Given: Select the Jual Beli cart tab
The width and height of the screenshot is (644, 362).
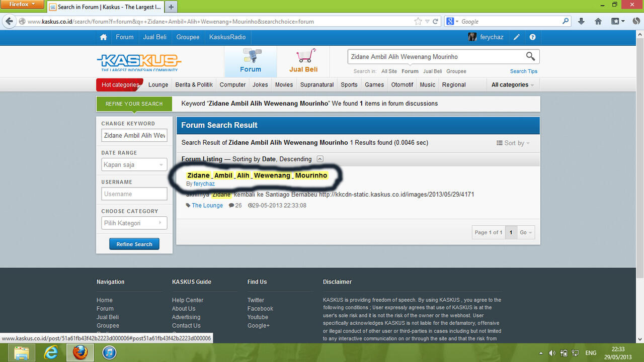Looking at the screenshot, I should (x=303, y=62).
